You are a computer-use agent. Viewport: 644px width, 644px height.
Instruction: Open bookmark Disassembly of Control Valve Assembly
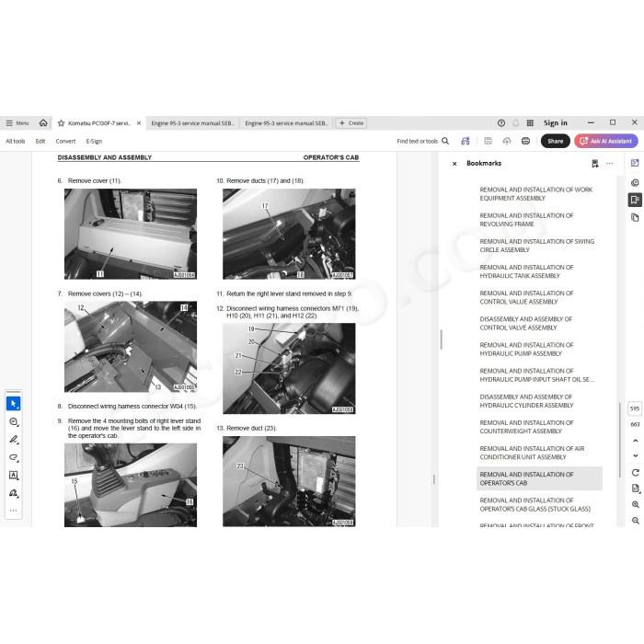point(525,323)
